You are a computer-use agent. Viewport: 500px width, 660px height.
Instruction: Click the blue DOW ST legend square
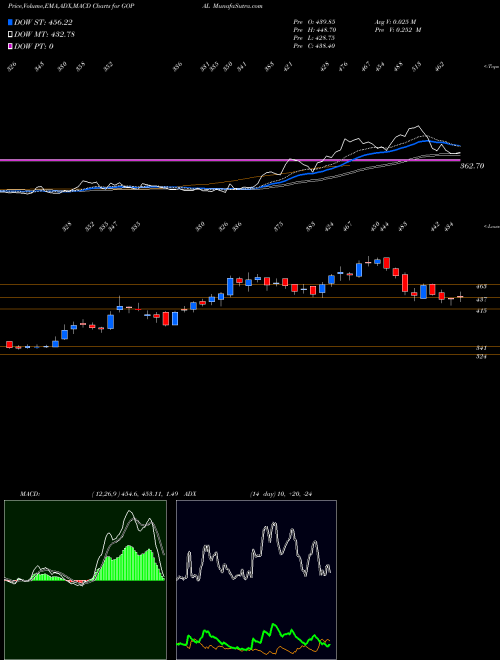click(x=11, y=23)
